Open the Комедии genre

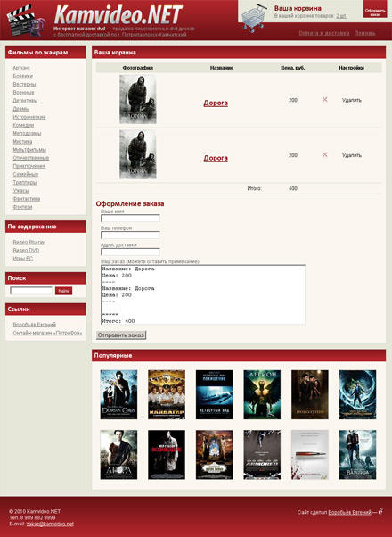pos(23,125)
